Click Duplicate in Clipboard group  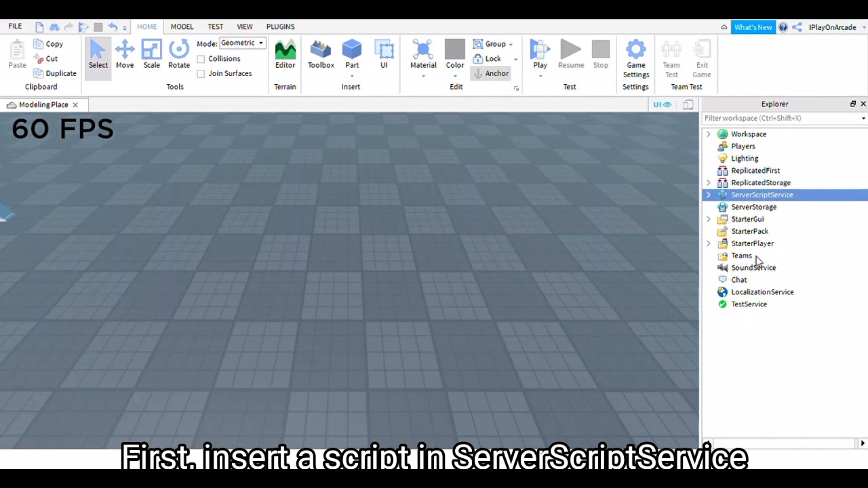coord(54,73)
